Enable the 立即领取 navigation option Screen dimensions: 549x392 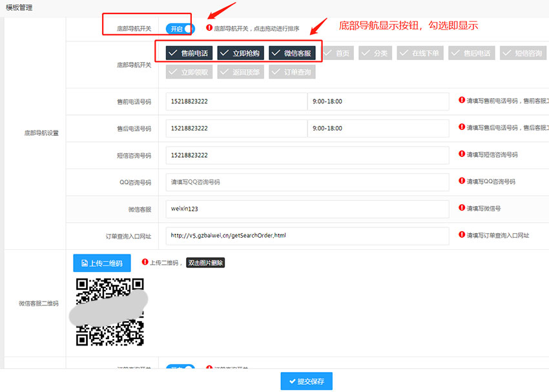[189, 72]
